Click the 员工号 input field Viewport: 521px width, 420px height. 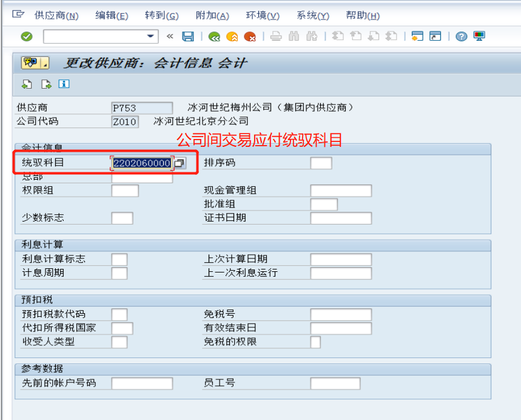click(335, 384)
